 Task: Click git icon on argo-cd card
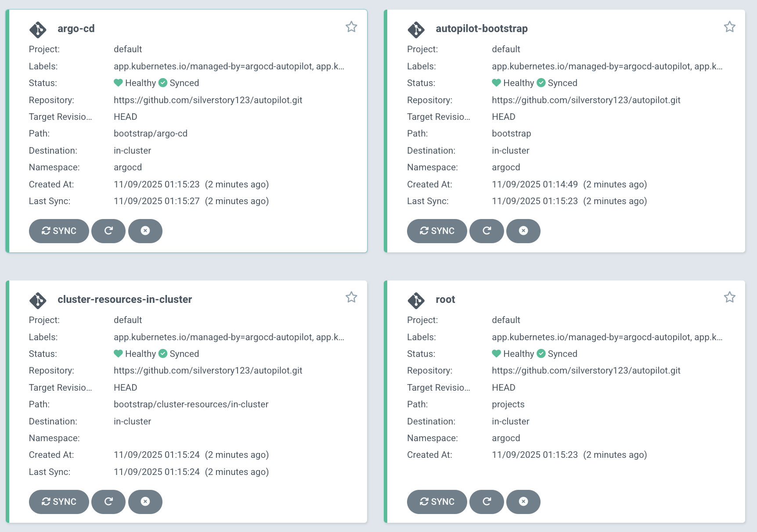(x=38, y=30)
